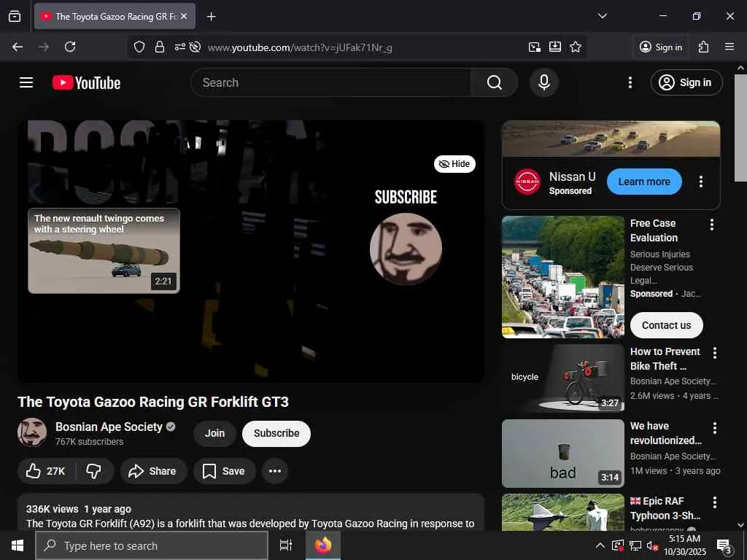Open Task View on taskbar
This screenshot has width=747, height=560.
tap(286, 545)
